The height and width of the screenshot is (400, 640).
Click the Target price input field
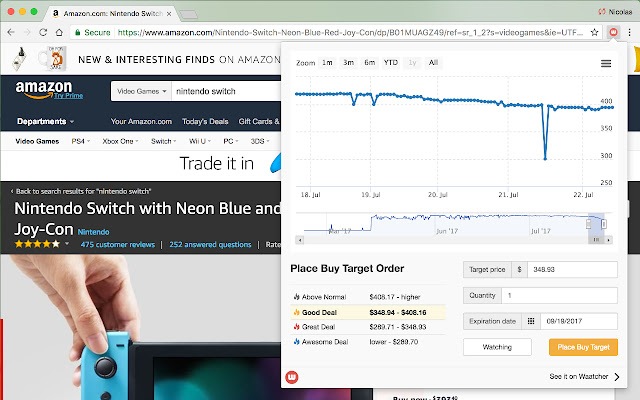tap(572, 269)
